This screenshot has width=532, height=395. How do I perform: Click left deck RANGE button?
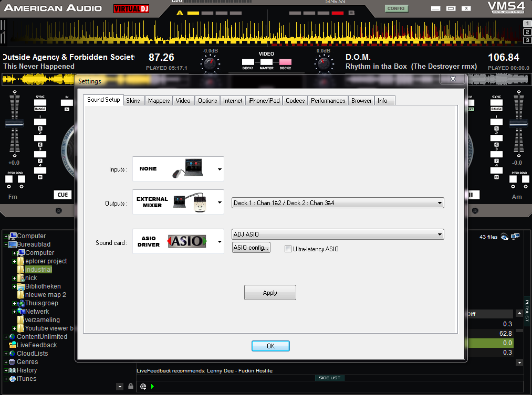click(40, 109)
